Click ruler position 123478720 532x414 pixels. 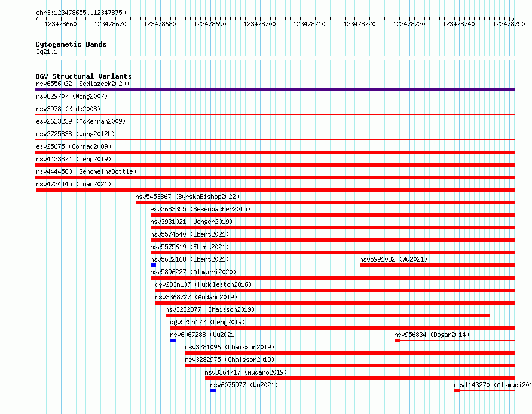pyautogui.click(x=359, y=24)
